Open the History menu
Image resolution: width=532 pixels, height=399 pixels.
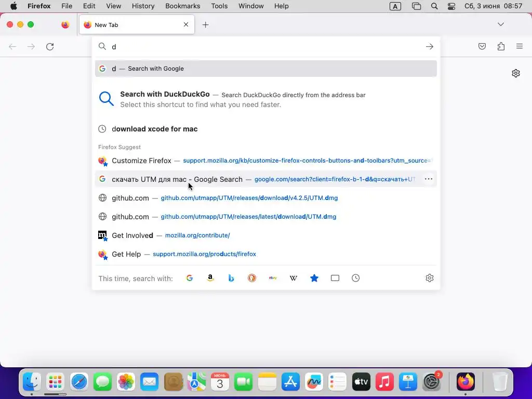pos(143,6)
